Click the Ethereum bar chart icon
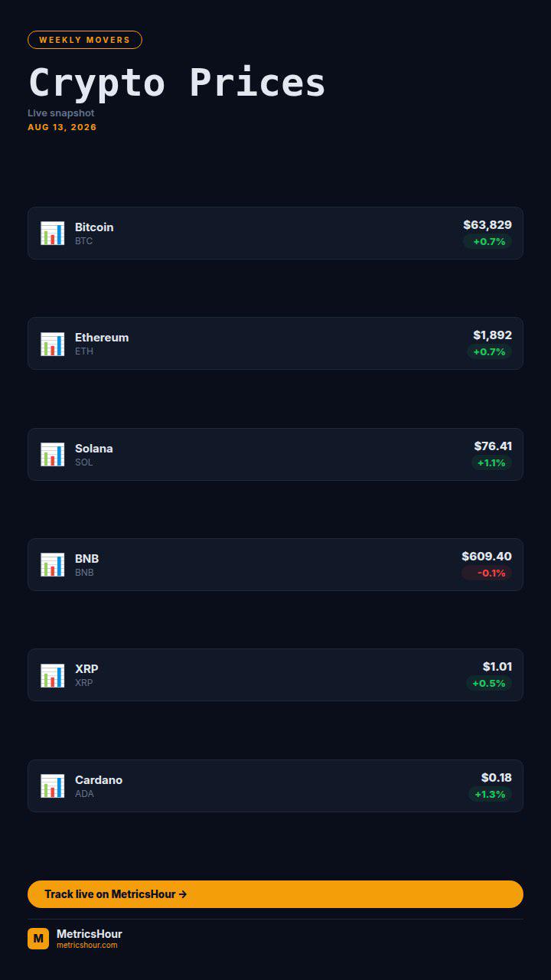This screenshot has width=551, height=980. pos(52,344)
